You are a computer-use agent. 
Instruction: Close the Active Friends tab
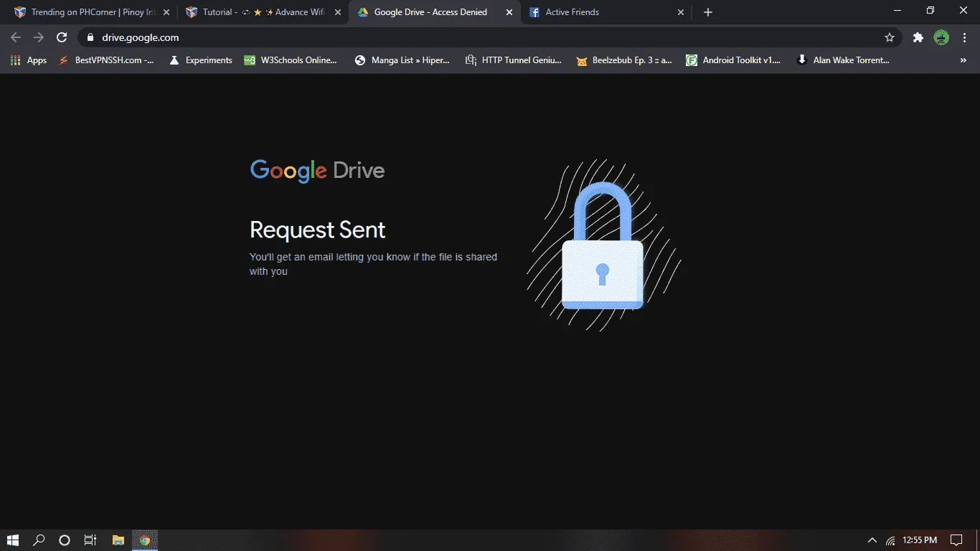(x=681, y=12)
